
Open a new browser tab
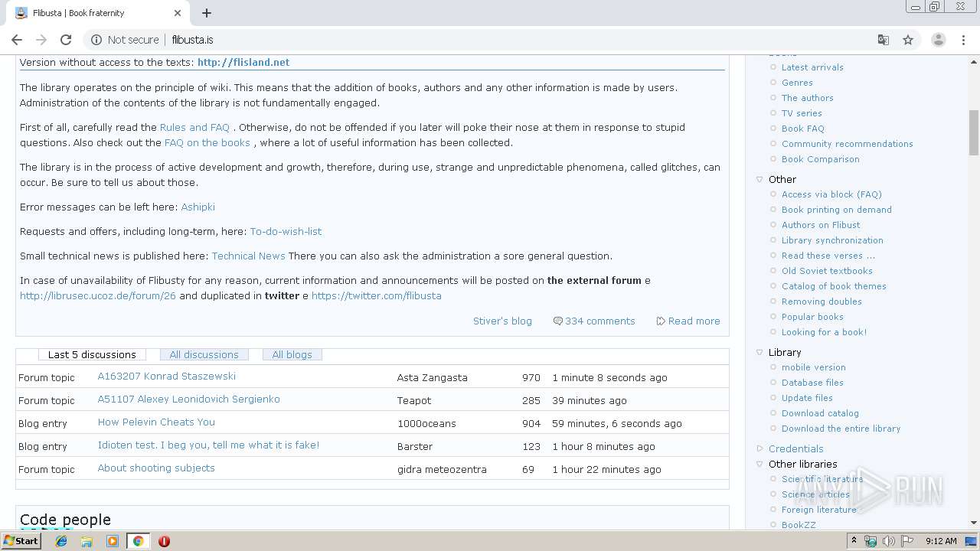tap(207, 13)
